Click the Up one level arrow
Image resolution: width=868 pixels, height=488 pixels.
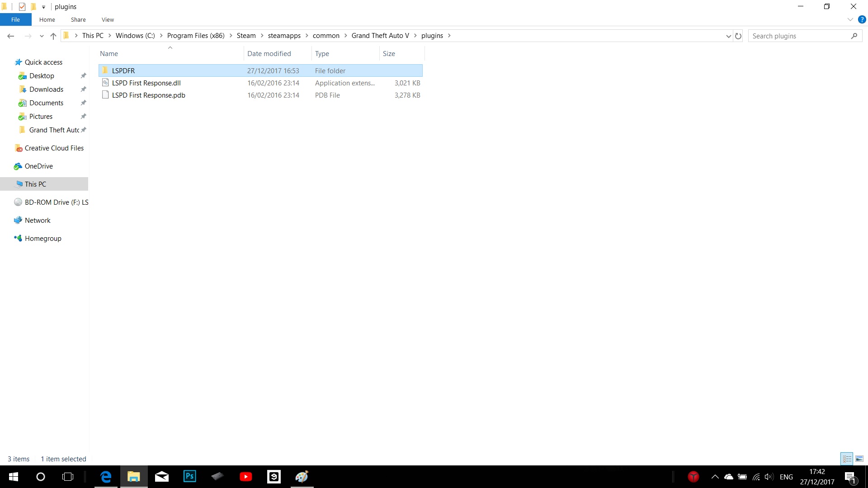tap(53, 36)
